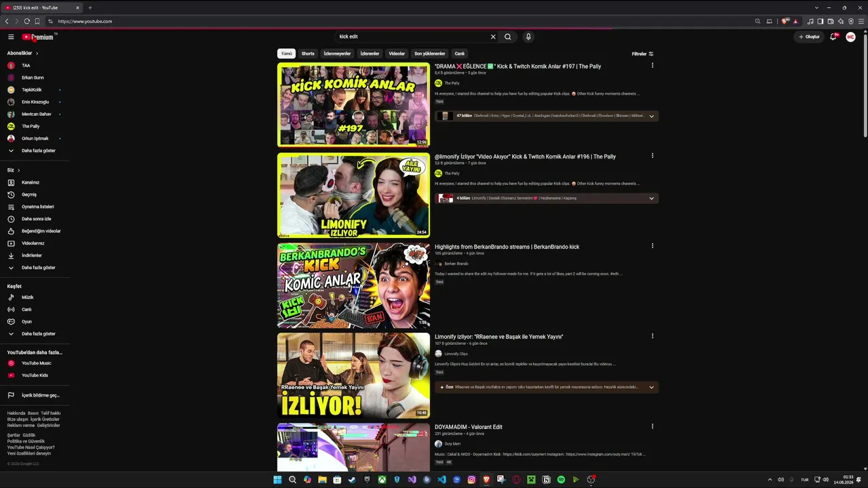Viewport: 868px width, 488px height.
Task: Open Steam from the taskbar
Action: [352, 480]
